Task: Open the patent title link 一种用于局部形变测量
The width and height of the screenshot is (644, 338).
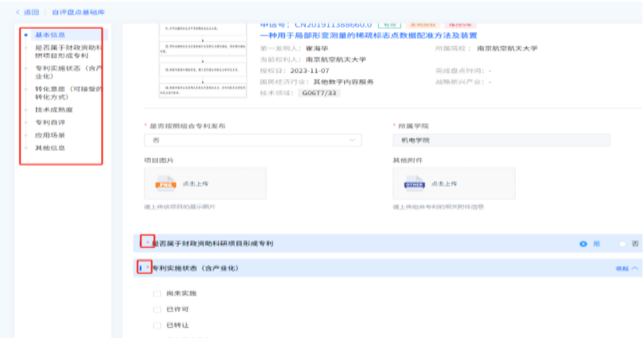Action: pos(368,37)
